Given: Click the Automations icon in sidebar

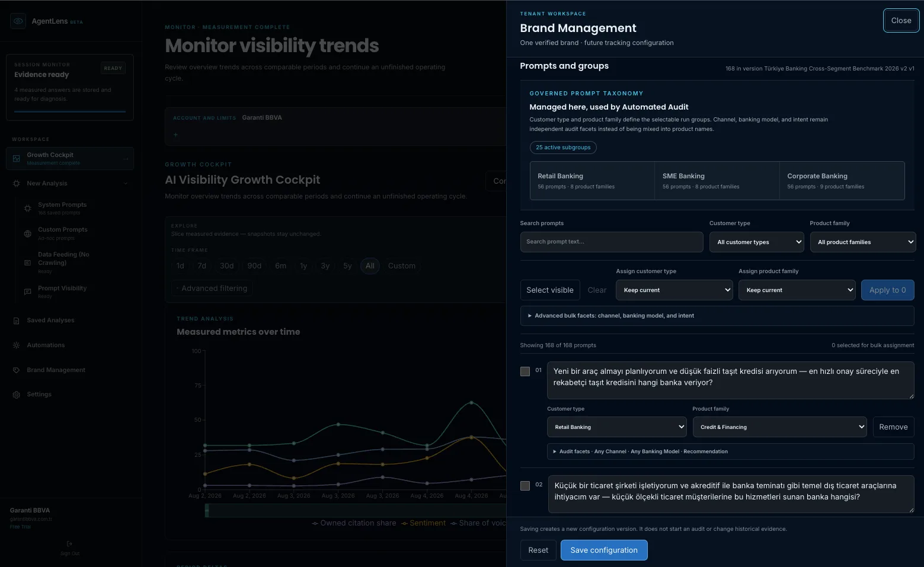Looking at the screenshot, I should pos(17,345).
